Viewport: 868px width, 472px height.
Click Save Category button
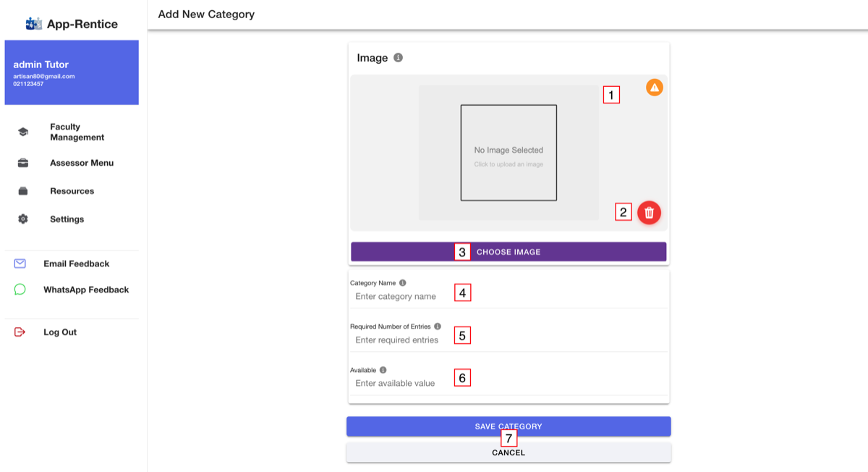click(509, 426)
